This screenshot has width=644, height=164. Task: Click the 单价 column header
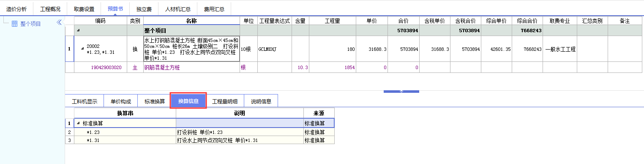(x=372, y=21)
